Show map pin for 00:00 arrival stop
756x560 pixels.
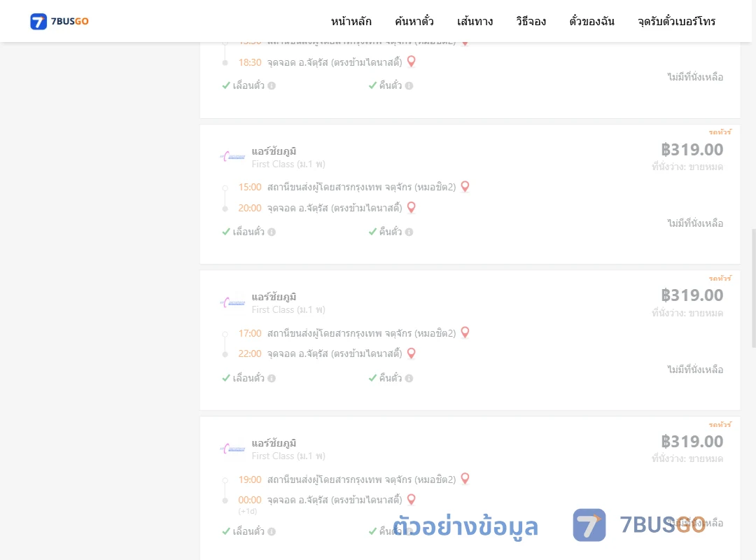click(412, 499)
